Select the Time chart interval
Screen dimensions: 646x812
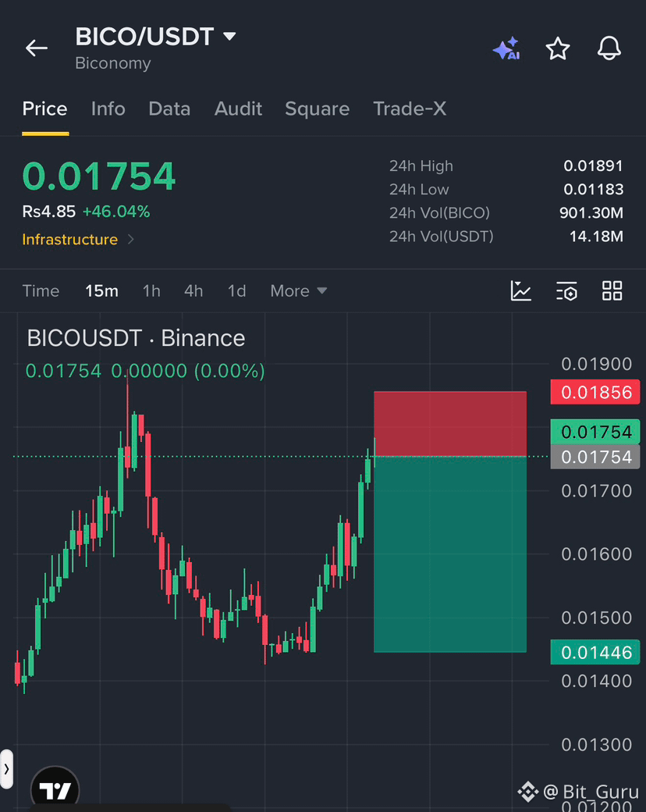click(41, 291)
